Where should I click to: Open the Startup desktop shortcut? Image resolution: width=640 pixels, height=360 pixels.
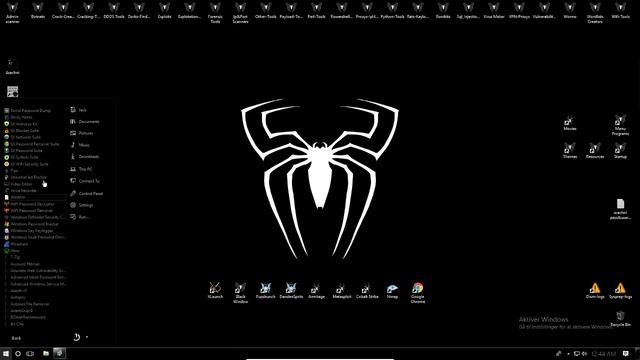point(620,150)
